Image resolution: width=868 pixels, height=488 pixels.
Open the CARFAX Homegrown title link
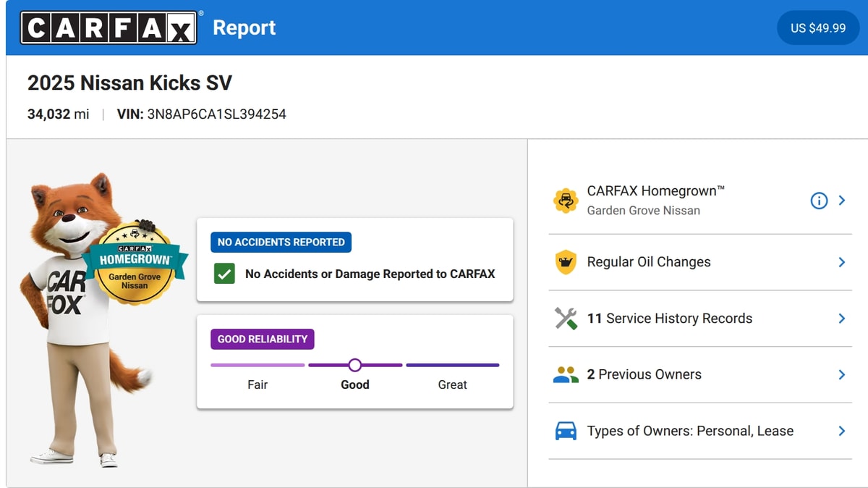656,191
